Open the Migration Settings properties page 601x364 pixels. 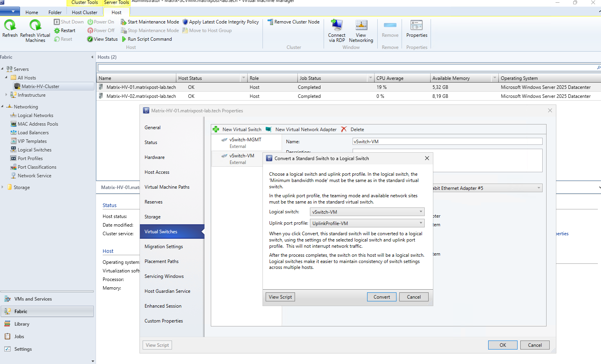click(x=164, y=247)
